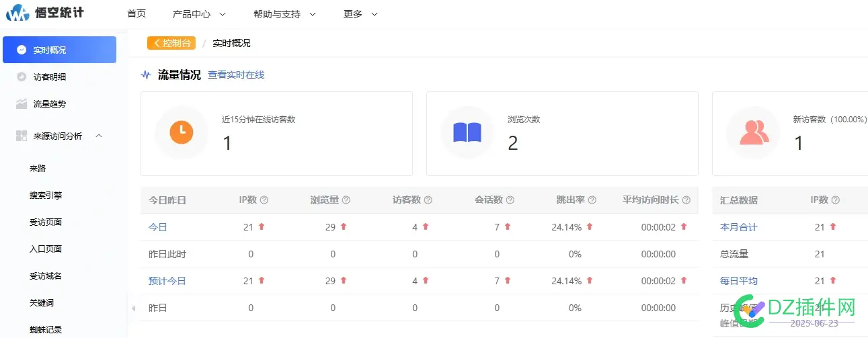Click the help icon beside 访客数

click(x=428, y=200)
